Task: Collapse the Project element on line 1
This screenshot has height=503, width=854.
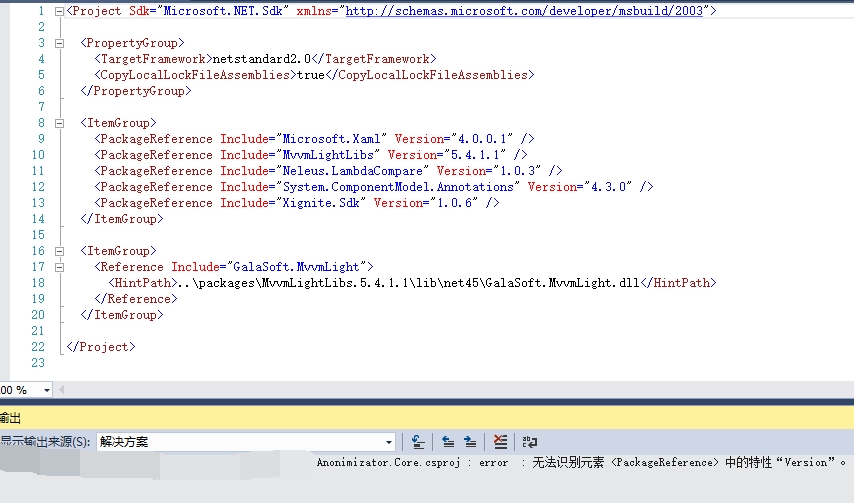Action: 59,11
